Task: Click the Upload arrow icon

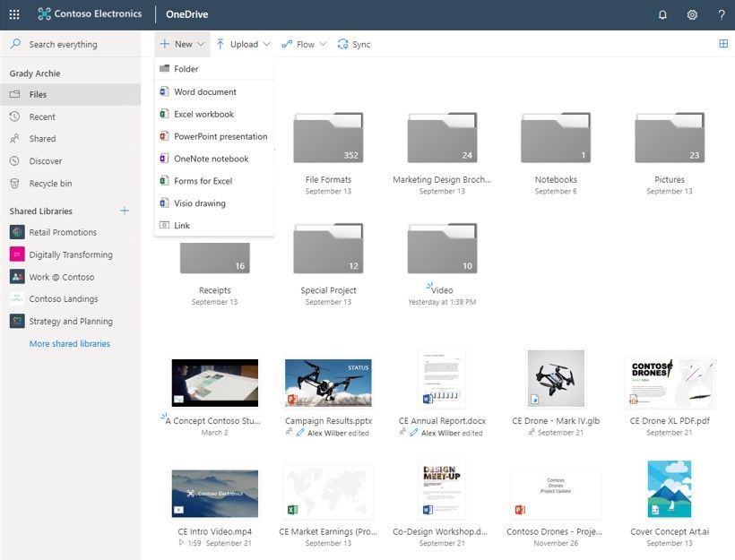Action: (220, 44)
